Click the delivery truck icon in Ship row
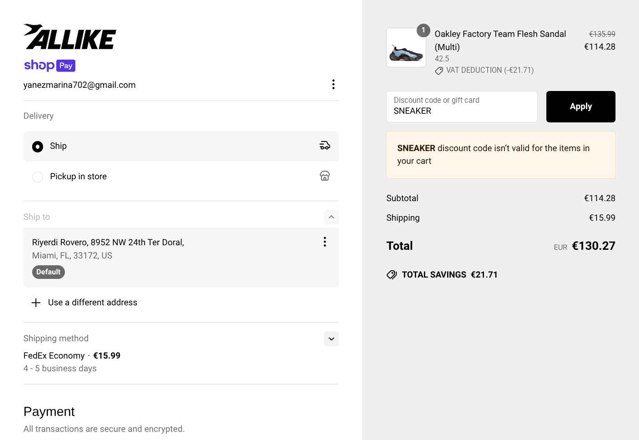The height and width of the screenshot is (440, 639). (325, 145)
